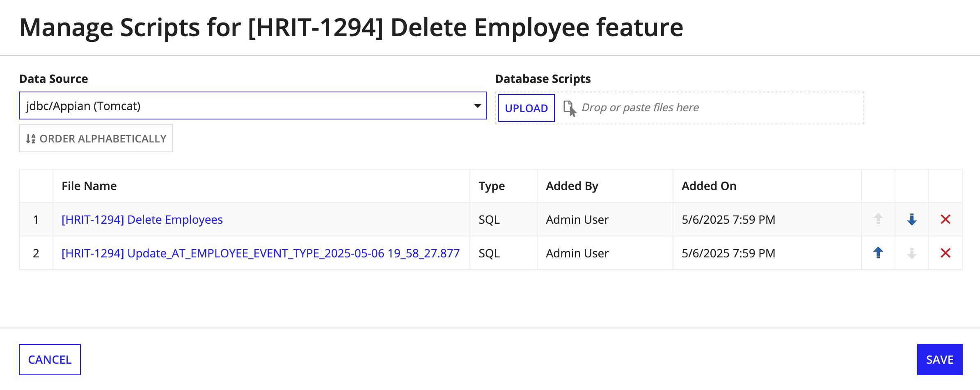Click the Database Scripts label
The height and width of the screenshot is (390, 980).
click(543, 79)
